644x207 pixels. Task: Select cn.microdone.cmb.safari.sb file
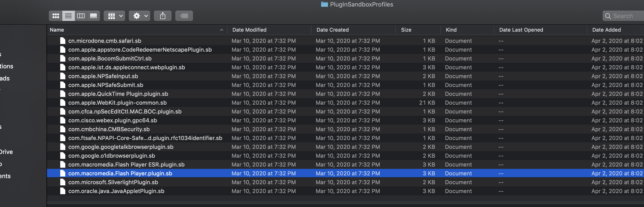tap(345, 41)
